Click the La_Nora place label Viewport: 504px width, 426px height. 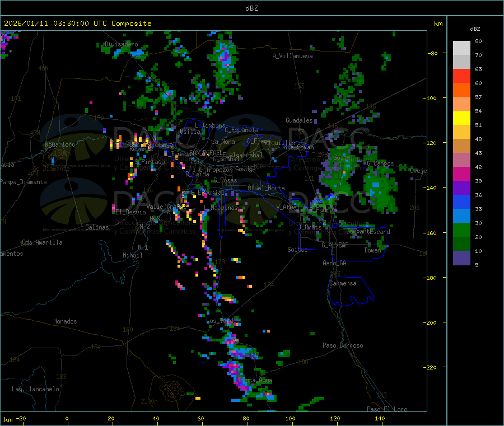click(x=223, y=142)
